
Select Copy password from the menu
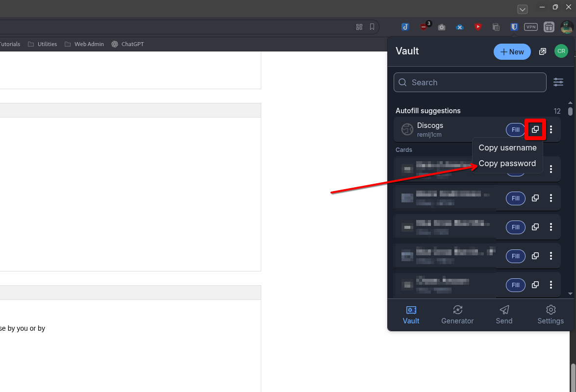pyautogui.click(x=507, y=164)
